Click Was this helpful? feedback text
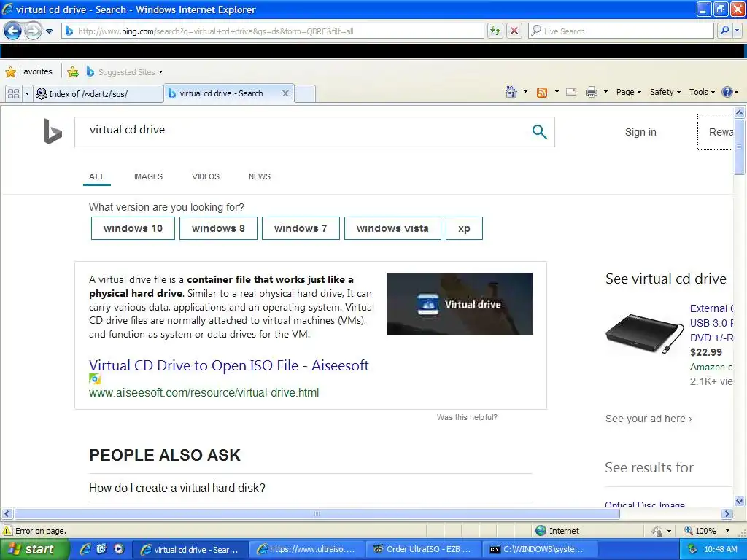Viewport: 747px width, 560px height. (467, 417)
